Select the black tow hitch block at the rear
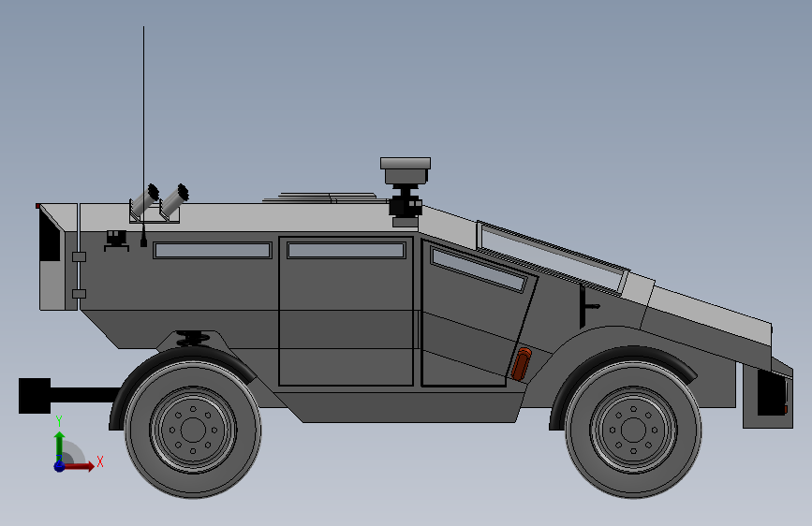 point(35,396)
